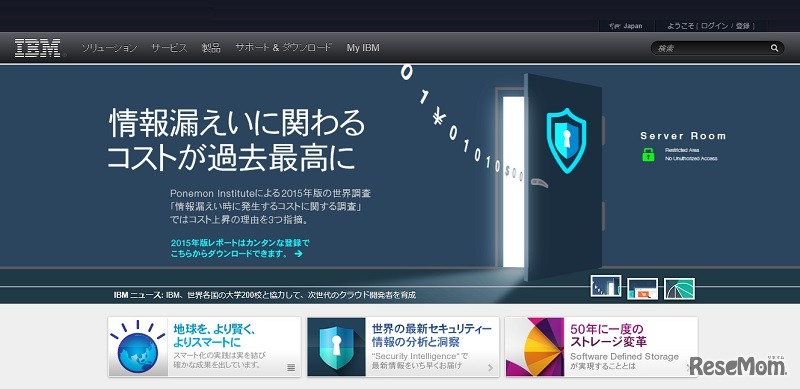Image resolution: width=800 pixels, height=389 pixels.
Task: Click the green padlock under Server Room
Action: point(648,154)
